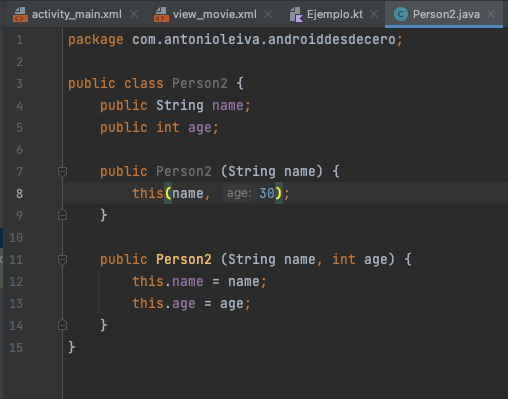Close the view_movie.xml tab
This screenshot has width=508, height=399.
coord(268,14)
